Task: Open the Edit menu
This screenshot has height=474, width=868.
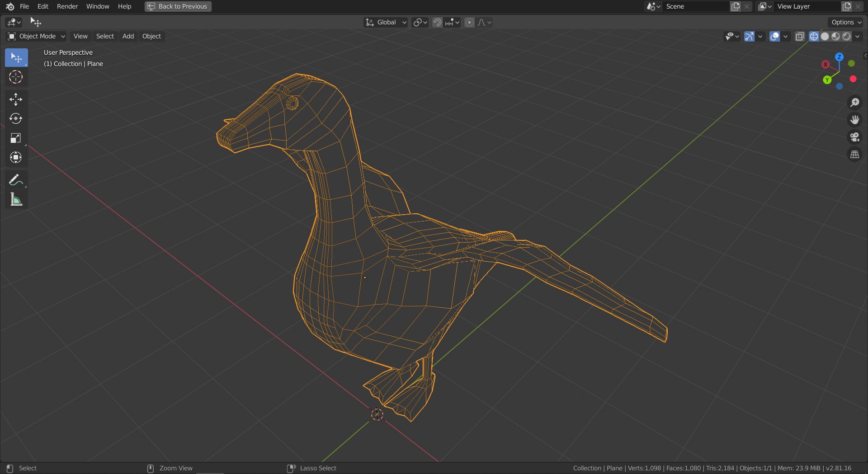Action: 43,6
